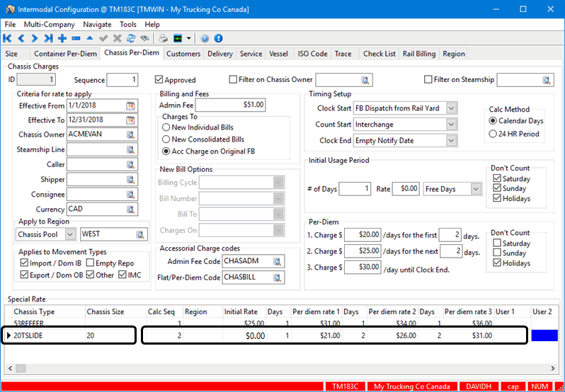Open the Free Days dropdown
This screenshot has height=392, width=565.
click(x=476, y=189)
